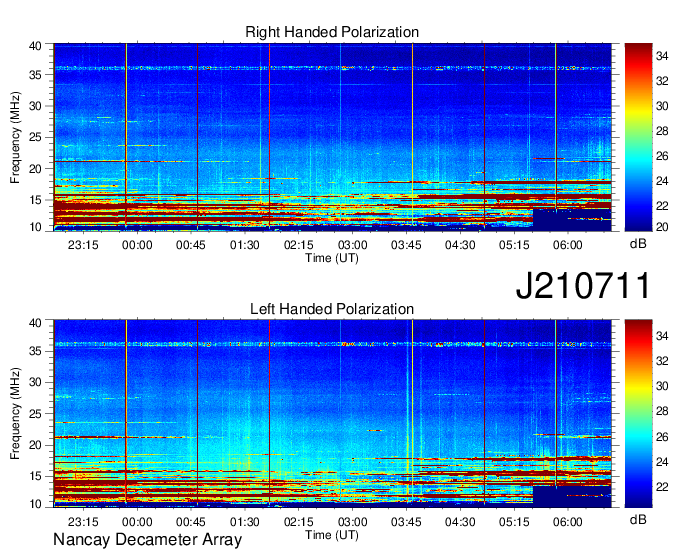Click the 'dB' label under Right Handed color bar
This screenshot has width=680, height=552.
coord(638,244)
